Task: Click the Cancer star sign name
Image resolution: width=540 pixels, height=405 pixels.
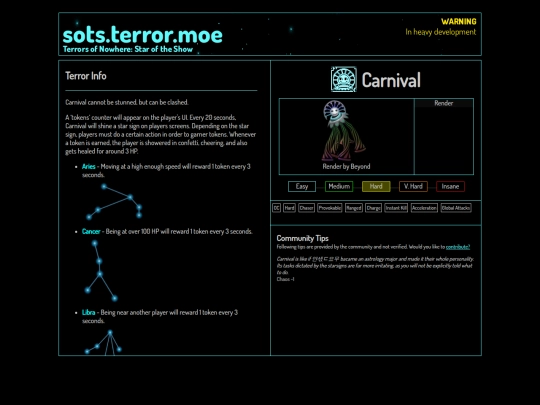Action: [91, 231]
